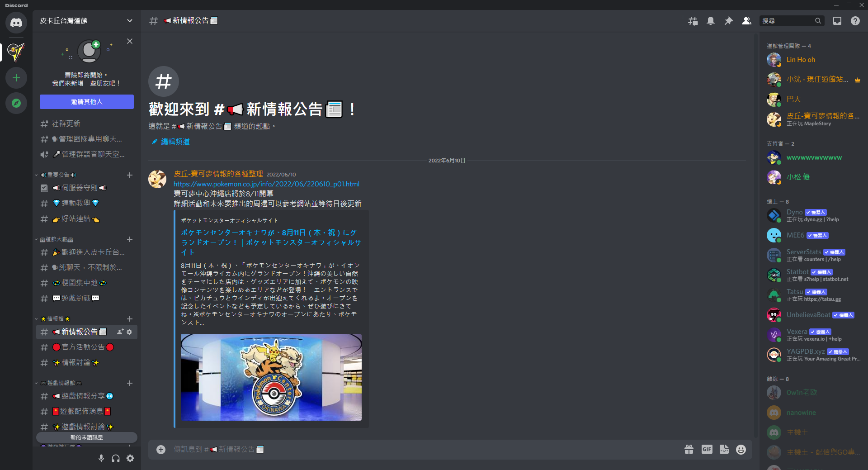The image size is (868, 470).
Task: Open the GIF picker
Action: (707, 449)
